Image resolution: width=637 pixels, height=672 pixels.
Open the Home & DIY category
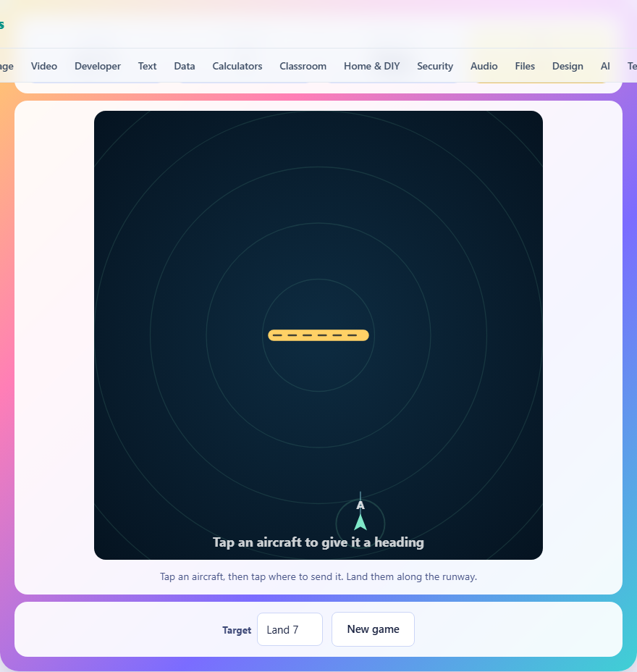pyautogui.click(x=371, y=66)
